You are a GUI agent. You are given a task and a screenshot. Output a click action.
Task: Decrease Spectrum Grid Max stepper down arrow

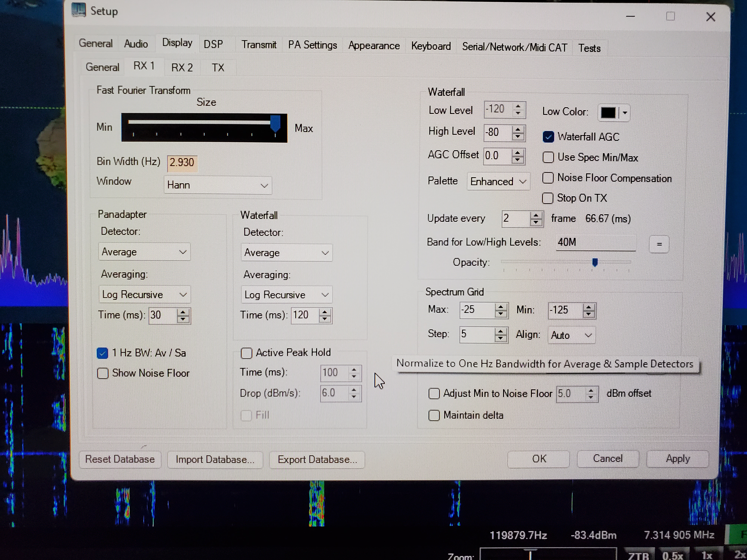point(501,314)
